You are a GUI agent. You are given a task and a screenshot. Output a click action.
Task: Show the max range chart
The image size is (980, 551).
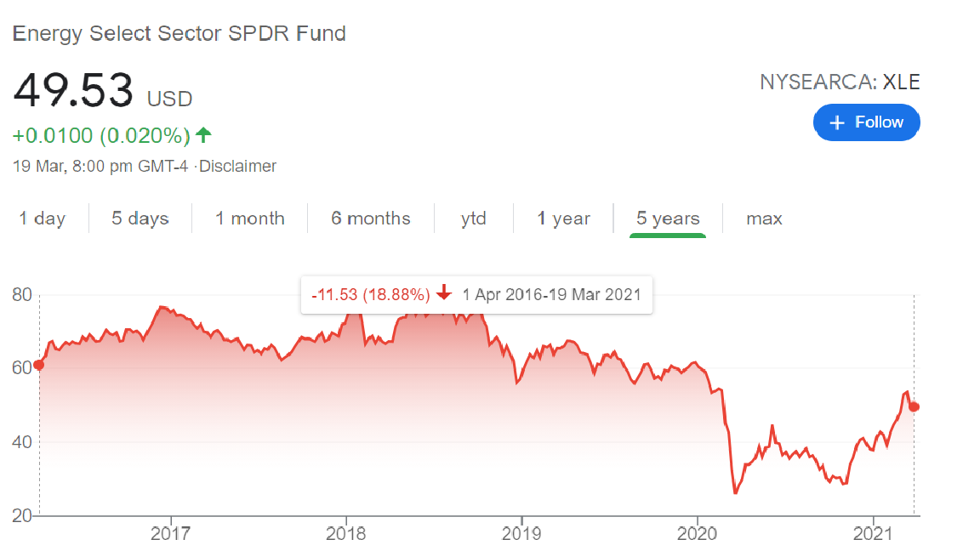point(764,219)
